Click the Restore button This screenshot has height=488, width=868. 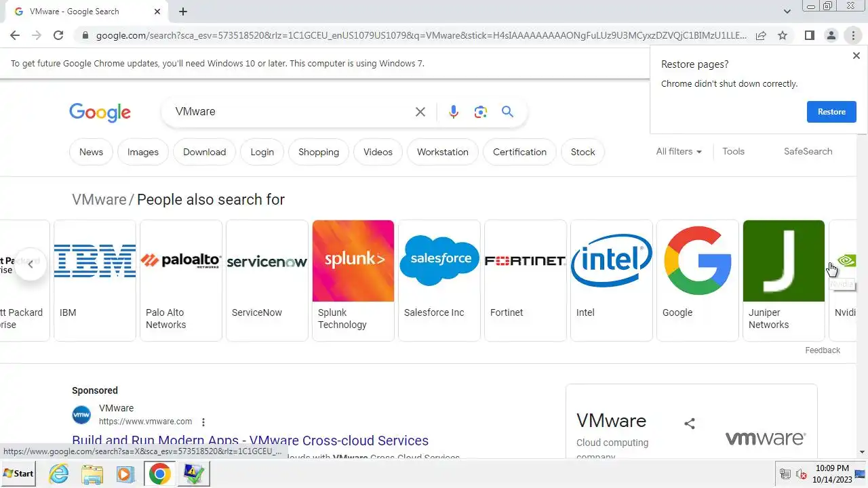click(831, 112)
